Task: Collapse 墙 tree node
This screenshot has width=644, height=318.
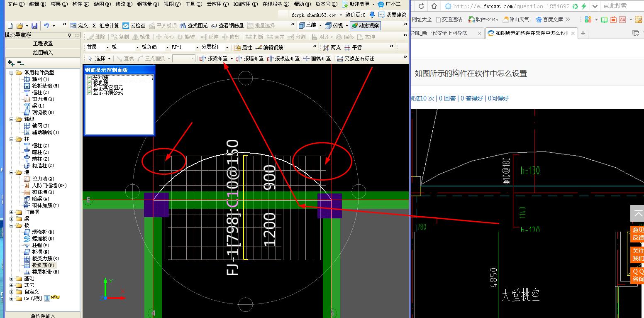Action: tap(12, 172)
